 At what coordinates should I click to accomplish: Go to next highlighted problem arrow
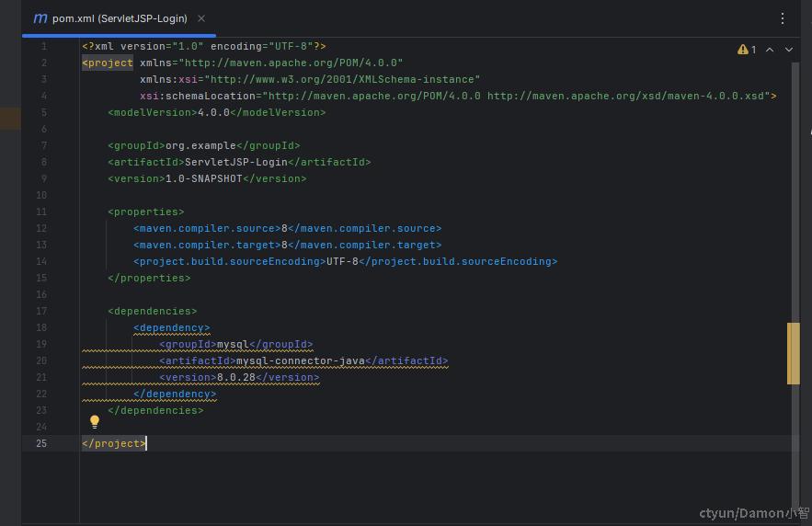[x=788, y=50]
